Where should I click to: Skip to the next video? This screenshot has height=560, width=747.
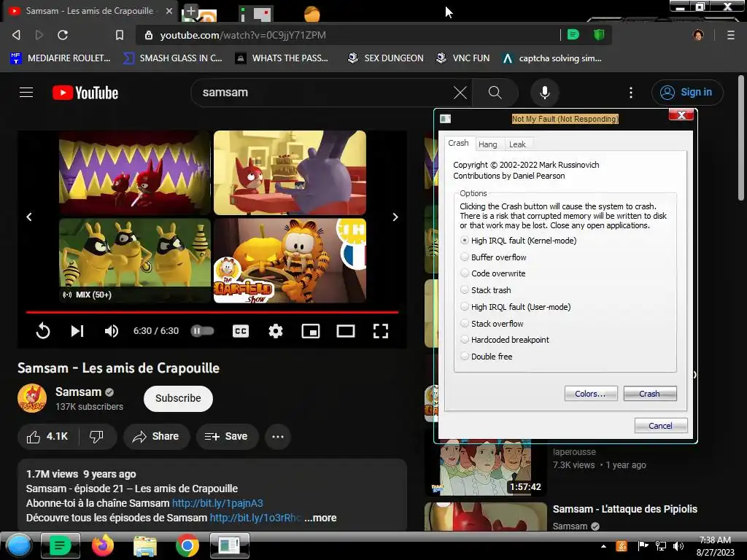click(77, 330)
